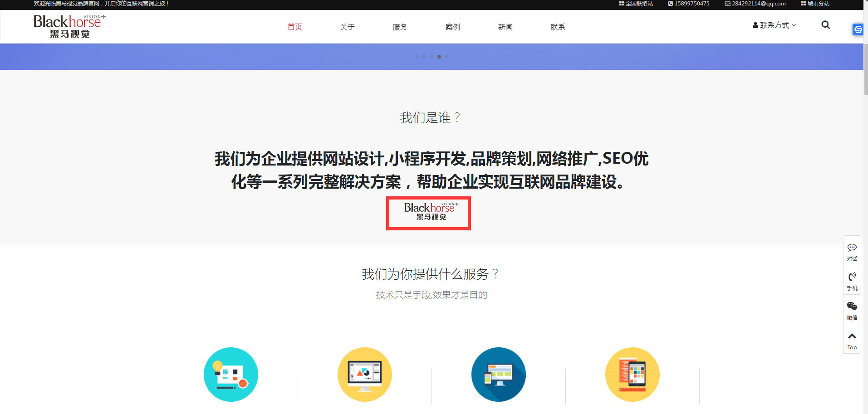
Task: Click the email 284292114@qq.com link
Action: pos(755,4)
